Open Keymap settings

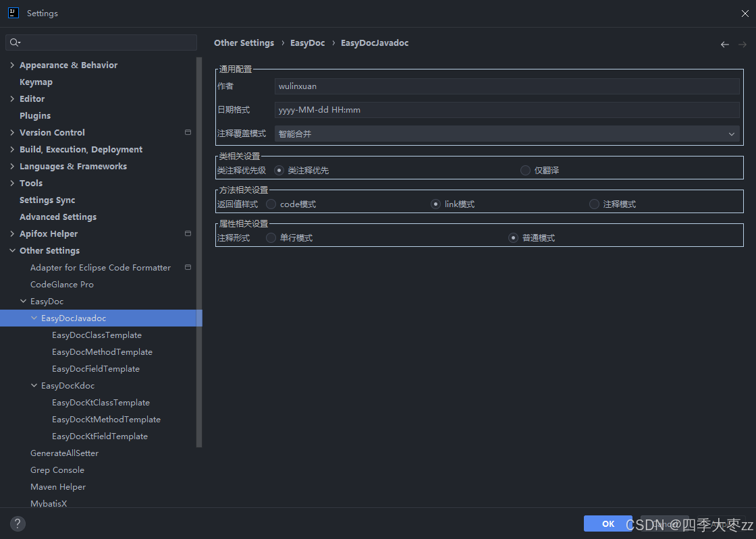(x=36, y=82)
